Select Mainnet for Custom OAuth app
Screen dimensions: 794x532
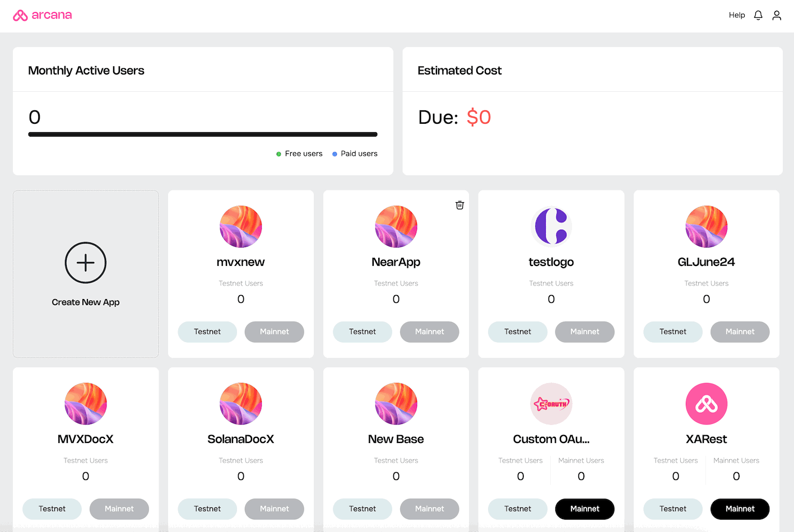(585, 508)
